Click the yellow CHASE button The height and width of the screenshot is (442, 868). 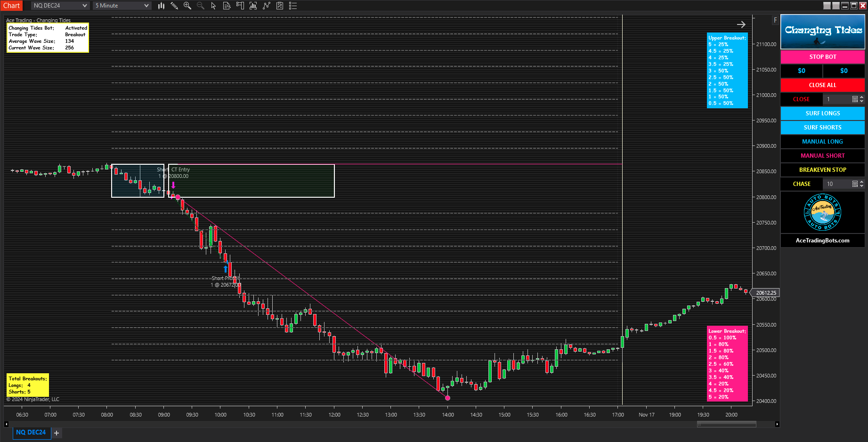[x=802, y=184]
